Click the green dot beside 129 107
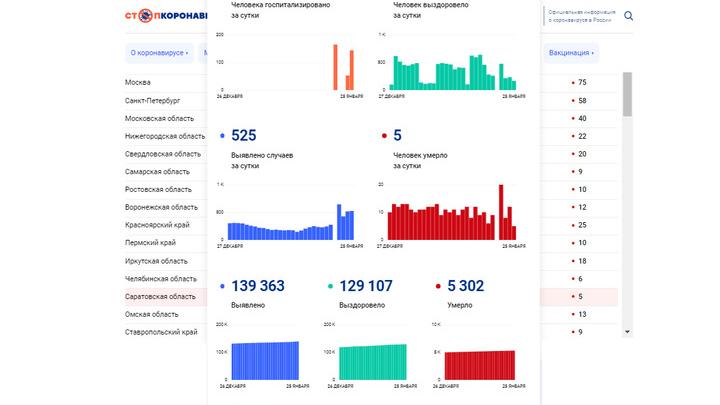Image resolution: width=720 pixels, height=405 pixels. (329, 286)
